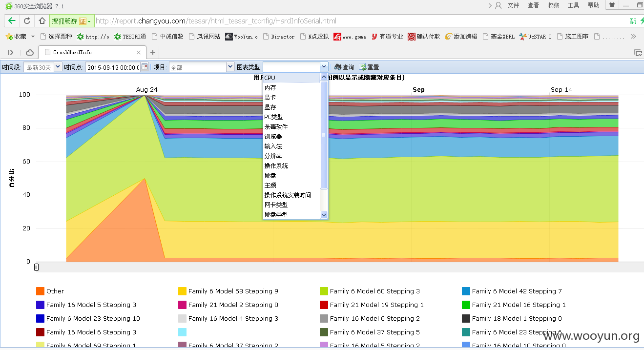Viewport: 644px width, 350px height.
Task: Show more bookmarks chevron
Action: point(633,36)
